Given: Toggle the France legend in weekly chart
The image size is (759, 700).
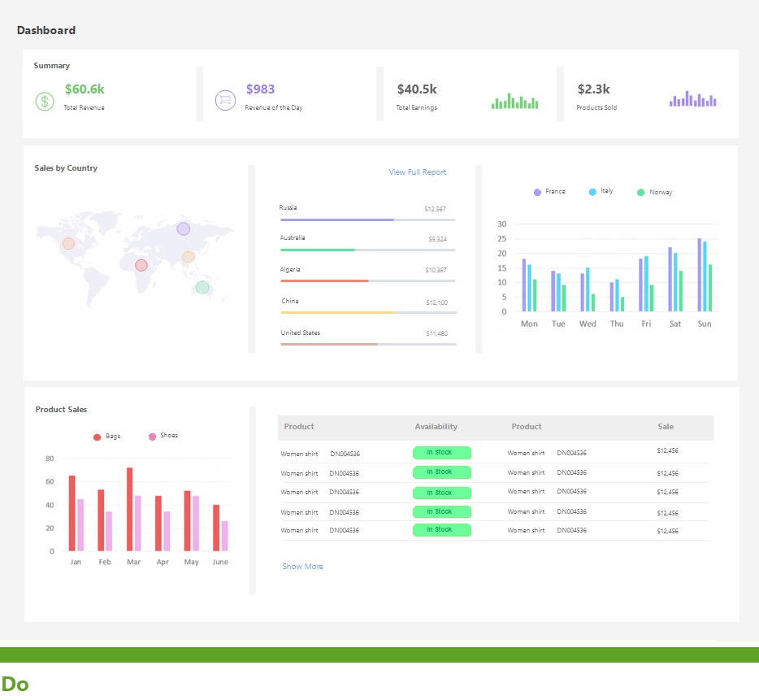Looking at the screenshot, I should coord(549,192).
